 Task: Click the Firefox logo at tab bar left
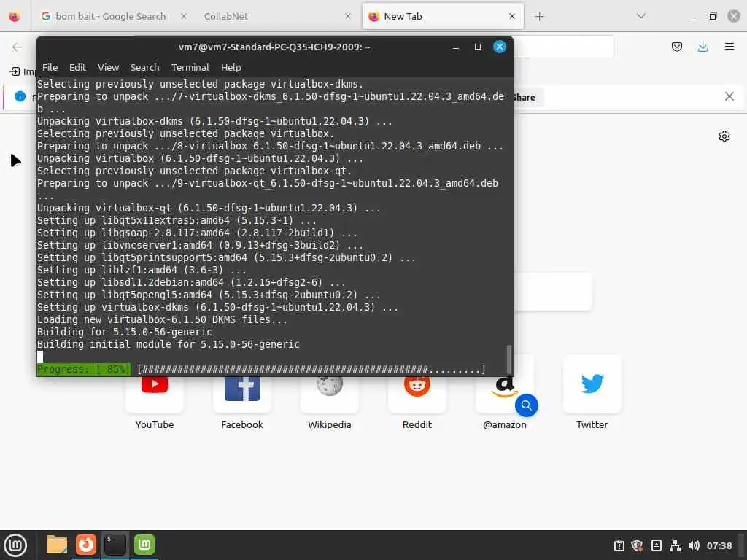pyautogui.click(x=15, y=17)
